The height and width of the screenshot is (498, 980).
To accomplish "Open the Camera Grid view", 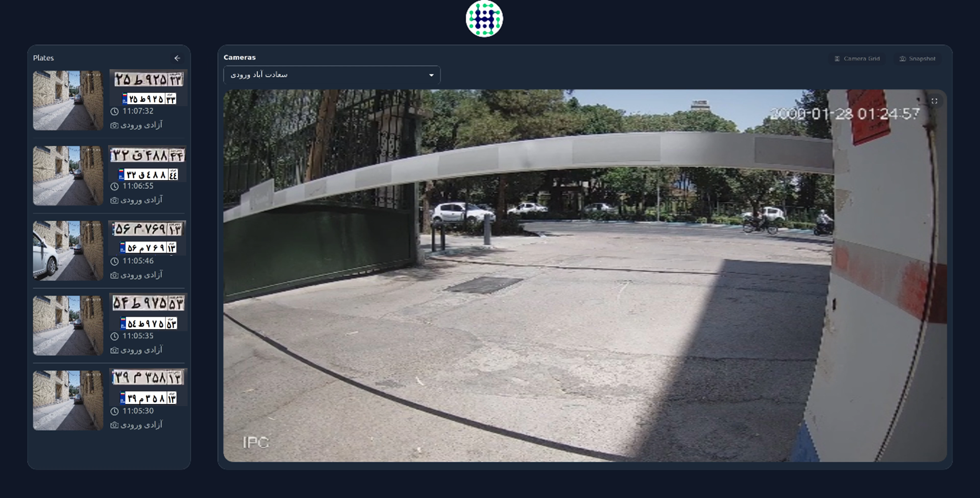I will (857, 59).
